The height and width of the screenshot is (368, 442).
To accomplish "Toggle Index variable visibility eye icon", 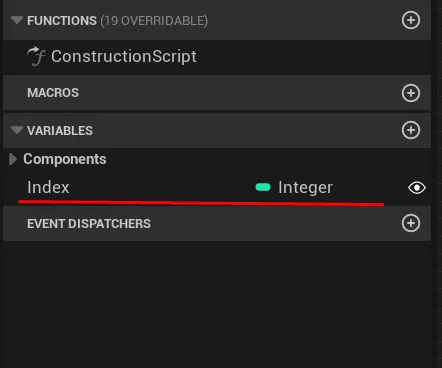I will coord(417,188).
